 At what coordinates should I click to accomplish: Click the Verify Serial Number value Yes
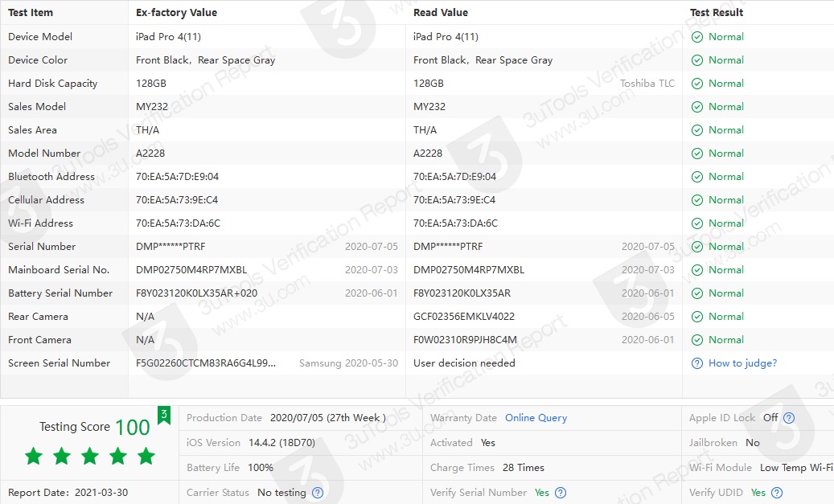click(542, 493)
